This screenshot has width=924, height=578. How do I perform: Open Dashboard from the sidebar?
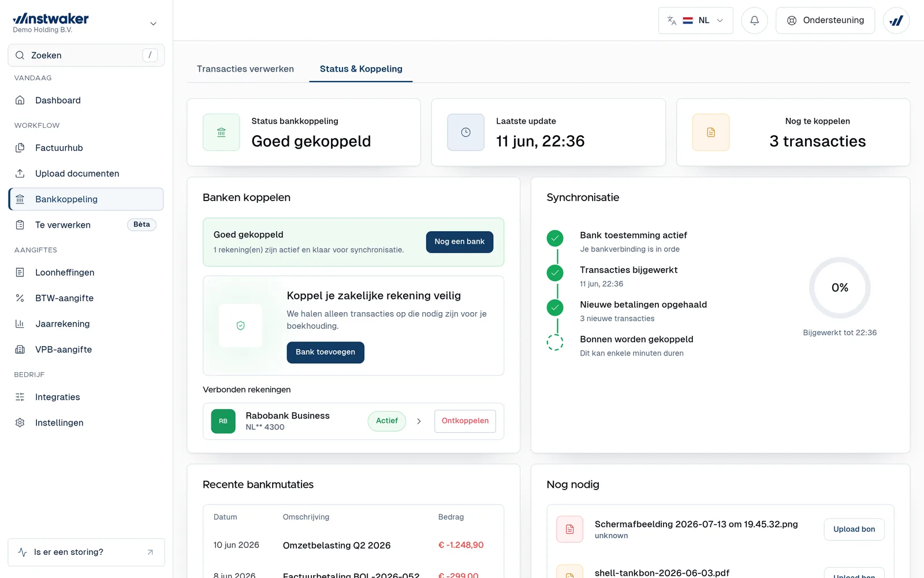(86, 100)
